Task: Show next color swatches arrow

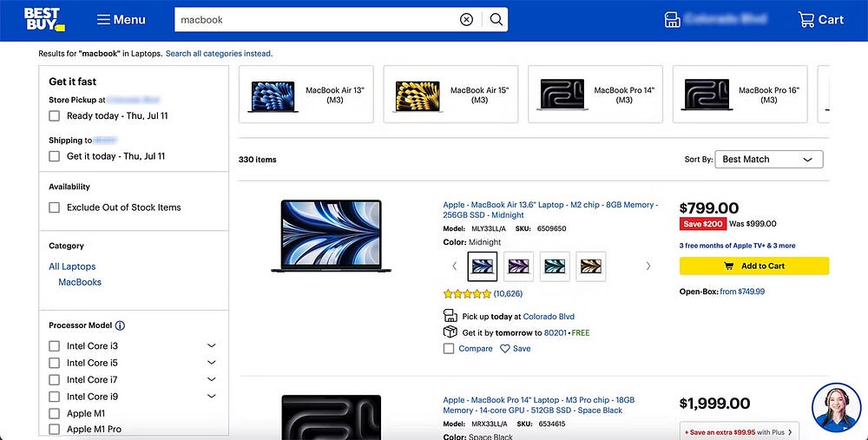Action: 648,266
